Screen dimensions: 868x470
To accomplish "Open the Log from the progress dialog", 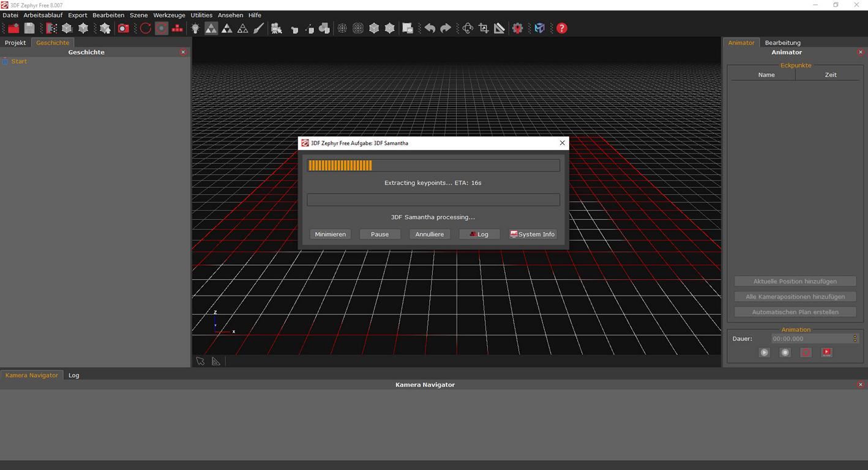I will coord(479,234).
